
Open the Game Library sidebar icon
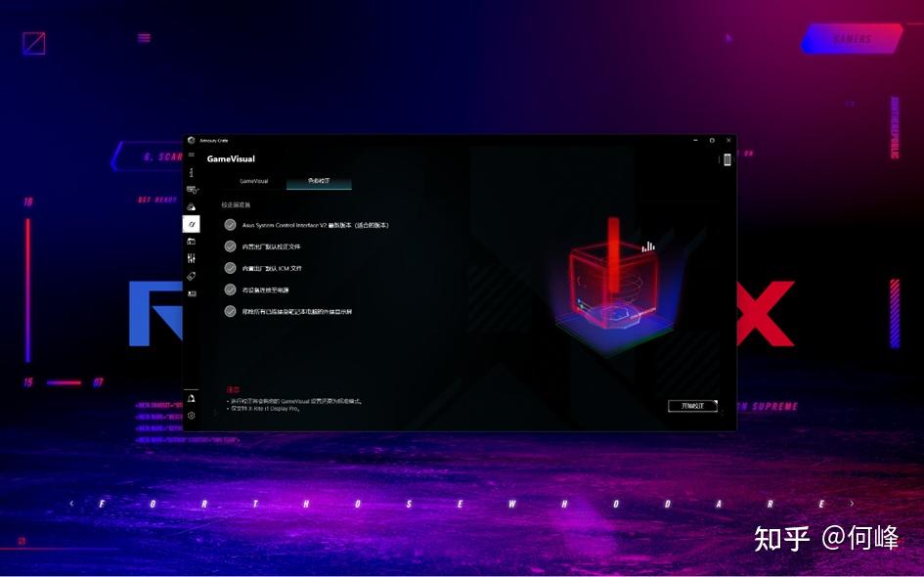pos(191,241)
